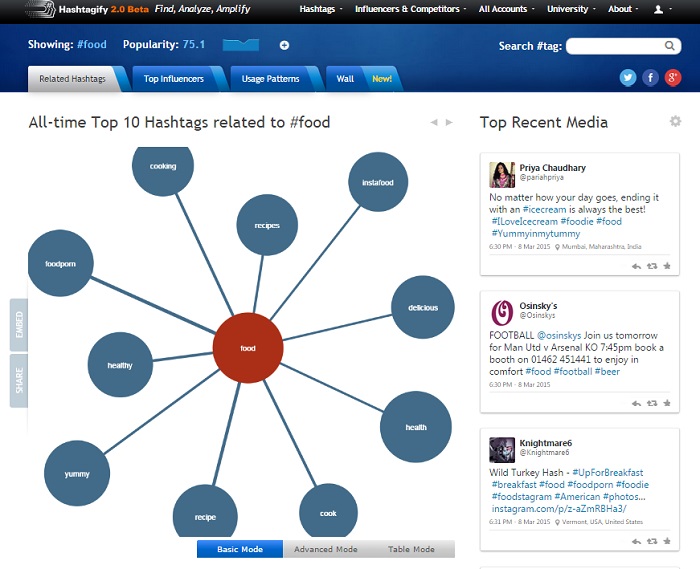700x569 pixels.
Task: Open Top Recent Media settings gear
Action: (675, 122)
